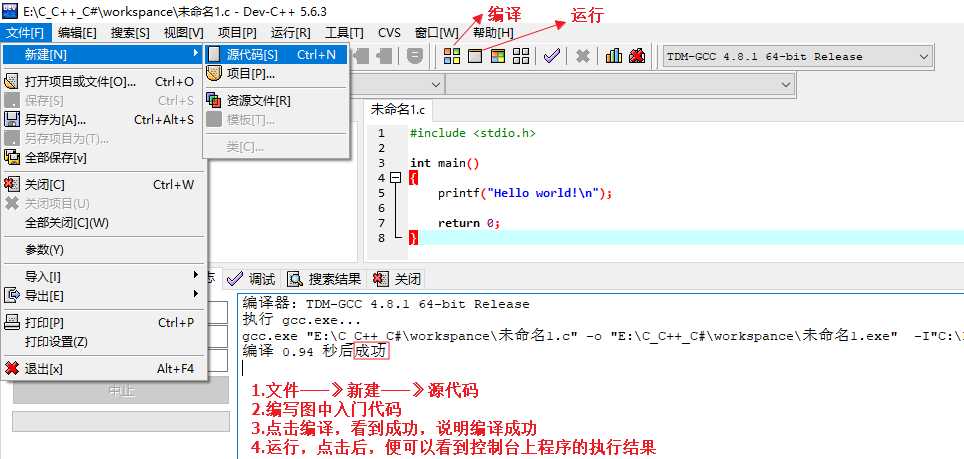This screenshot has height=459, width=964.
Task: Click the 编译器: TDM-GCC 4.8.1 log line
Action: click(x=385, y=304)
